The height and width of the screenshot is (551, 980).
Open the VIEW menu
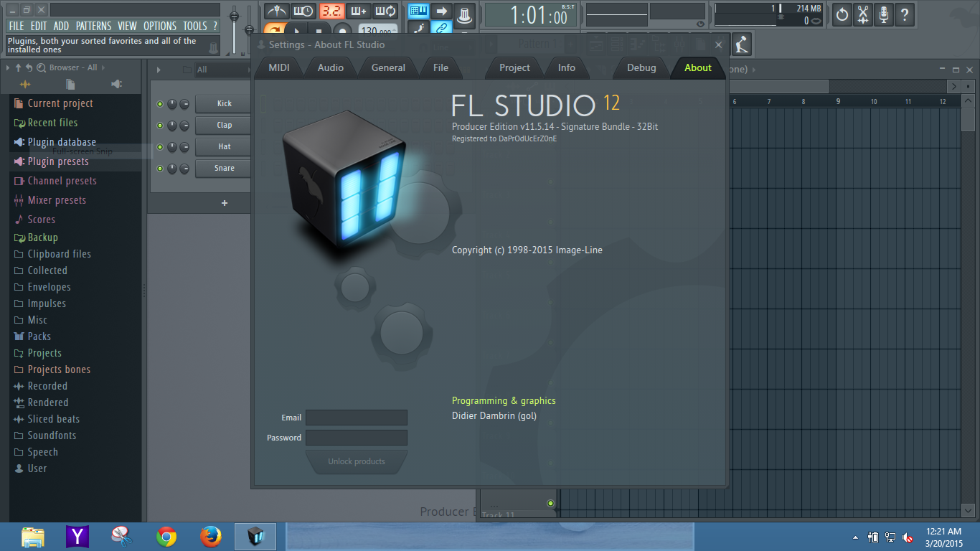[x=127, y=26]
